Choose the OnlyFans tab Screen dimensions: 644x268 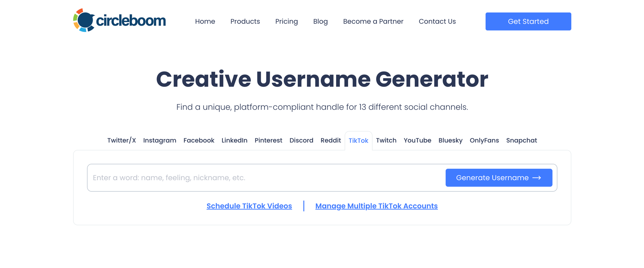pos(484,141)
